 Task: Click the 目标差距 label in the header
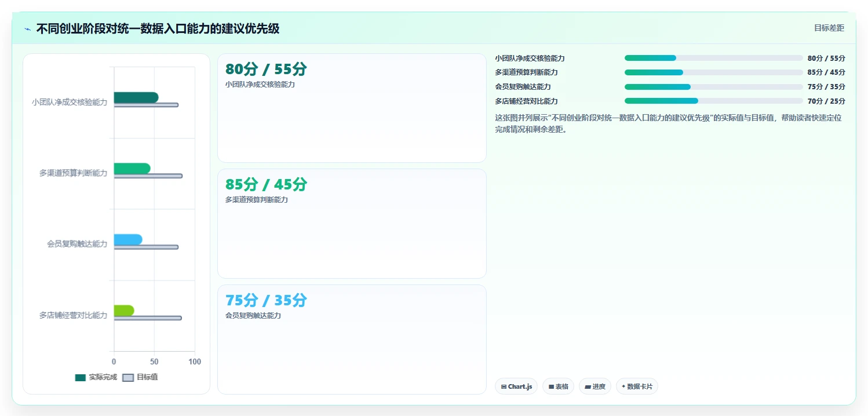pyautogui.click(x=829, y=28)
